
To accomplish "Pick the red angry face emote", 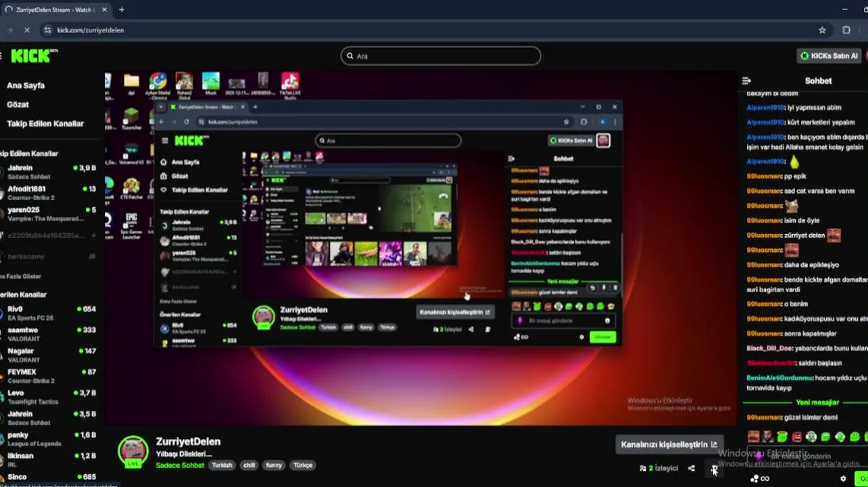I will [797, 437].
